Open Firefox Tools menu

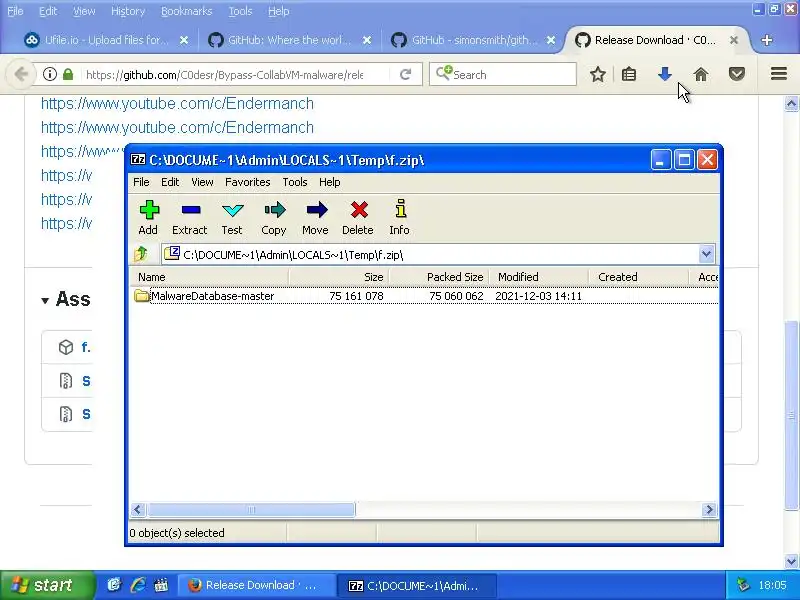coord(240,11)
